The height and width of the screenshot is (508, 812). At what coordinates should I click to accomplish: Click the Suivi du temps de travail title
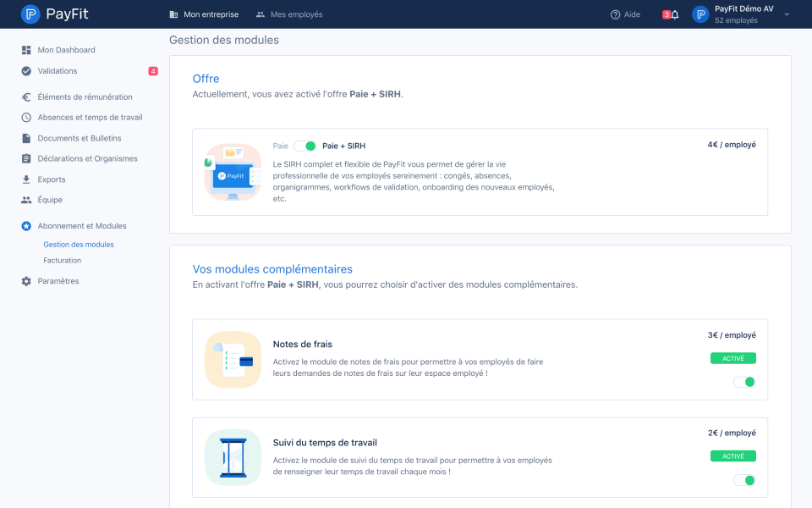[325, 443]
